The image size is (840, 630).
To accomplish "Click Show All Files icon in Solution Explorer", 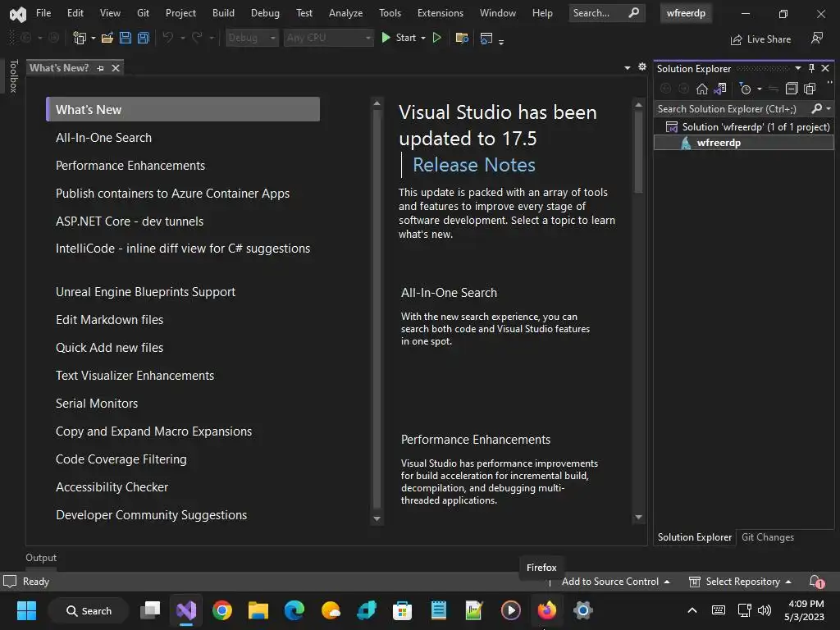I will coord(810,89).
